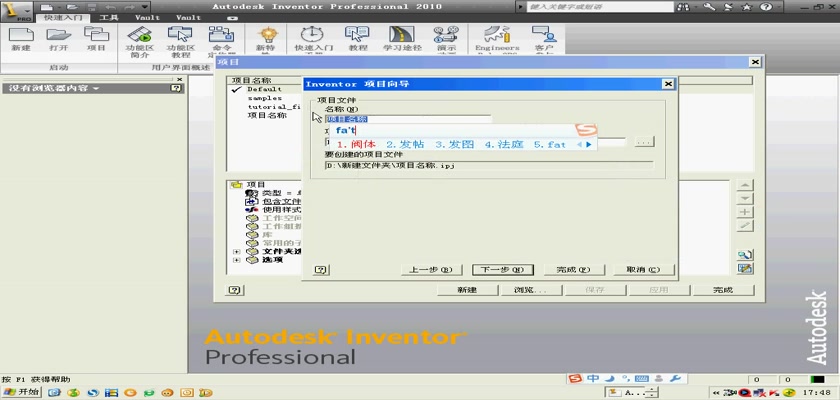
Task: Click the Undo arrow in quick access
Action: coord(110,7)
